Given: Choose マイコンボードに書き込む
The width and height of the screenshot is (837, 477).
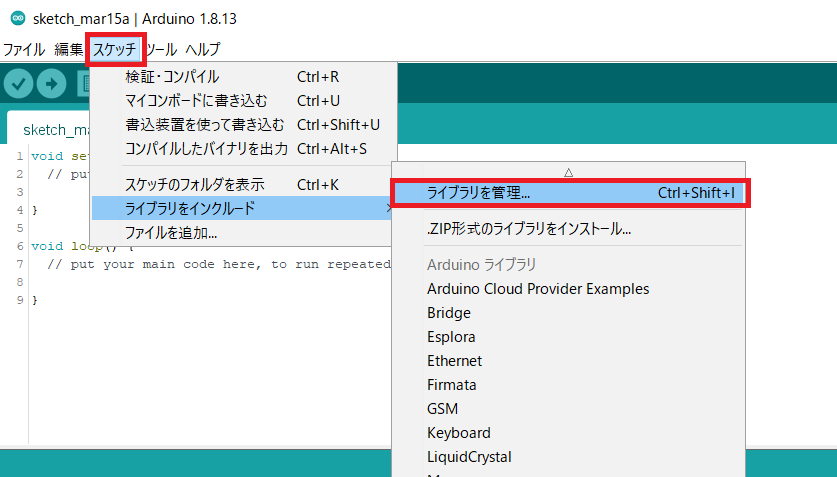Looking at the screenshot, I should click(244, 101).
